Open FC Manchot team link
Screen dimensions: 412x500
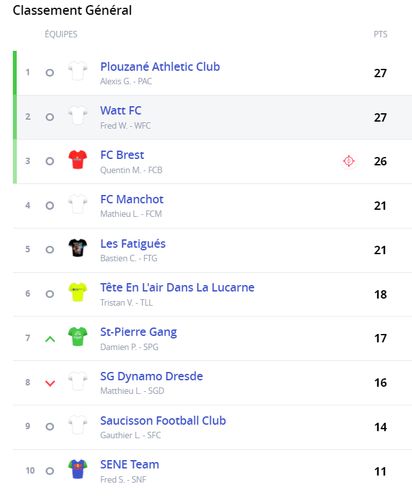132,199
